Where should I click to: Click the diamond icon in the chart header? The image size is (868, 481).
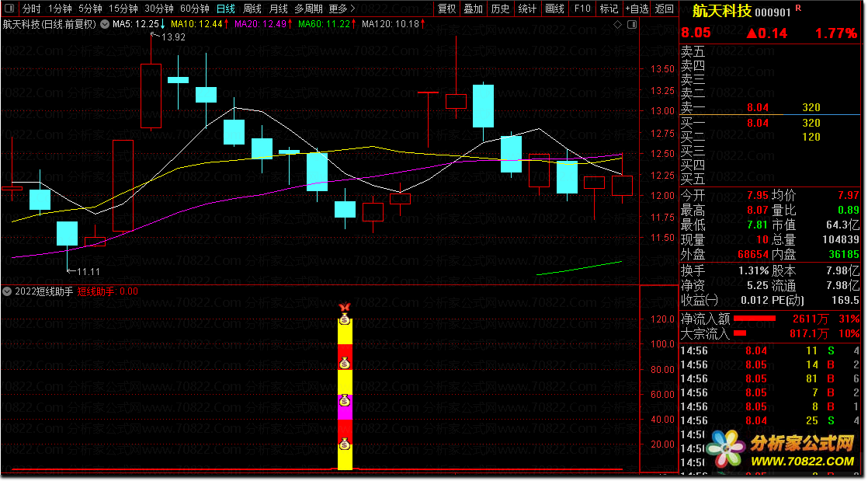tap(618, 24)
